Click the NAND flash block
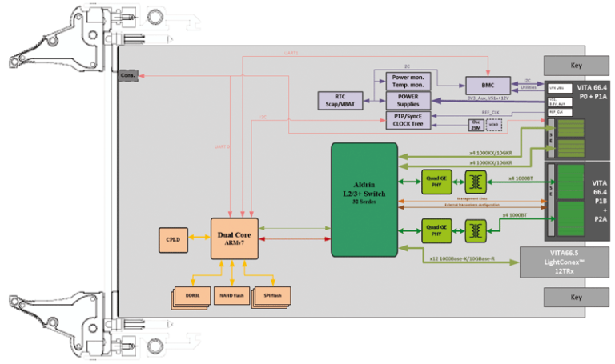615x364 pixels. click(x=232, y=295)
